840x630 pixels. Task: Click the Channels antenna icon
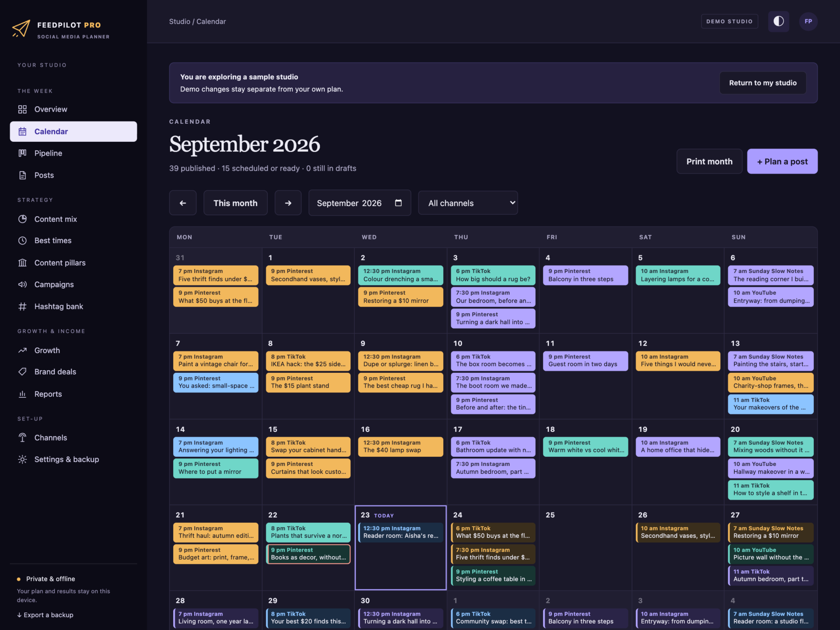point(22,437)
